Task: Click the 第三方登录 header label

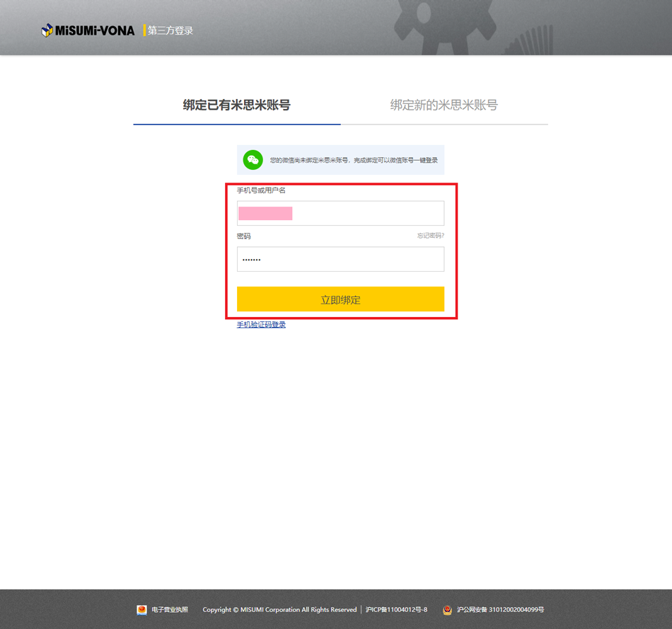Action: pos(170,30)
